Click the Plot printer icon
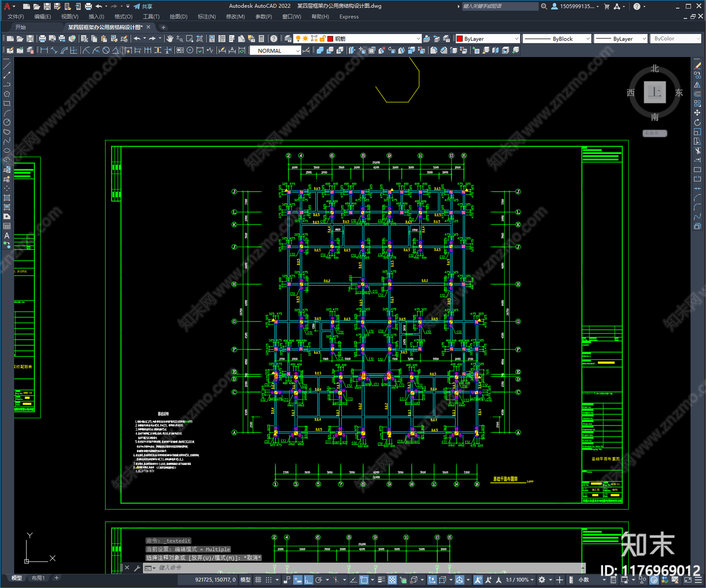706x588 pixels. [x=42, y=39]
